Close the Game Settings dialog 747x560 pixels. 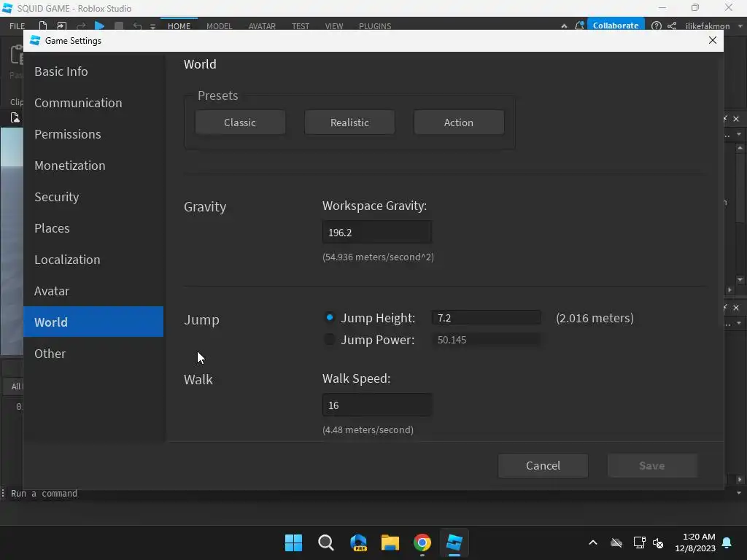point(712,41)
